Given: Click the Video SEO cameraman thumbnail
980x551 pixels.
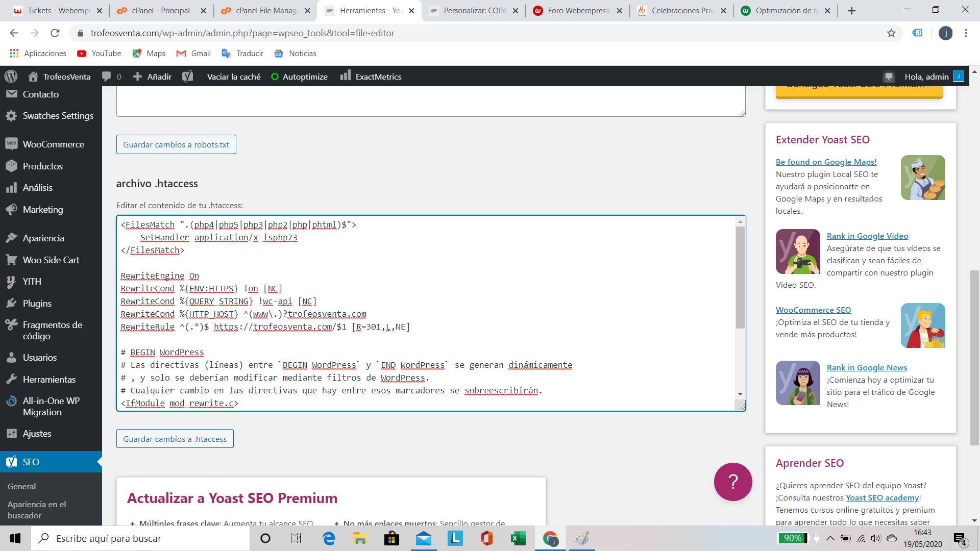Looking at the screenshot, I should 798,252.
